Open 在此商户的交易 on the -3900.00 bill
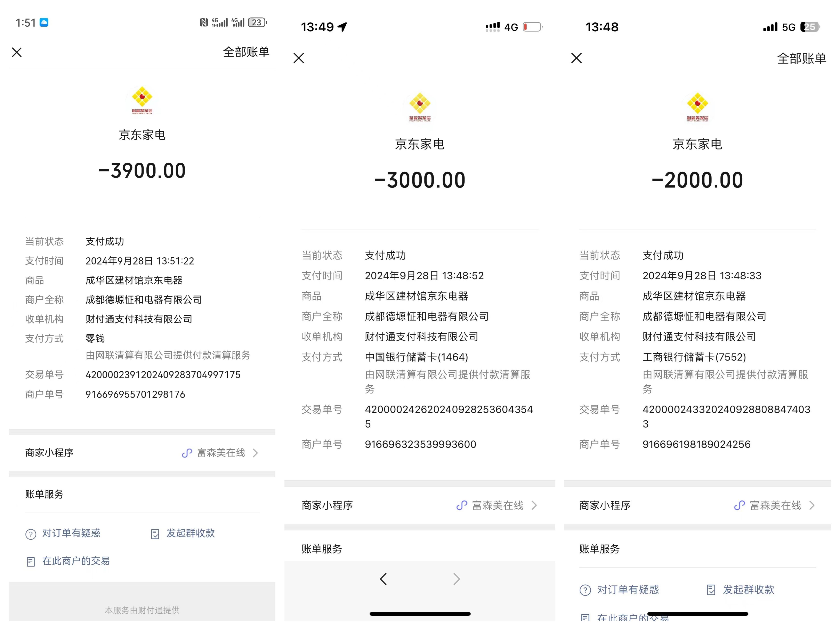840x630 pixels. [76, 561]
